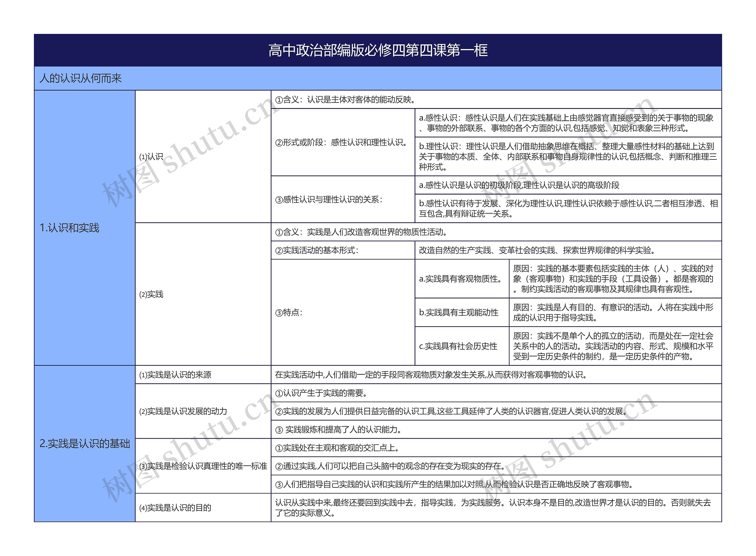Click b.感性认识有待于发展 cell
The width and height of the screenshot is (756, 556).
click(x=568, y=208)
